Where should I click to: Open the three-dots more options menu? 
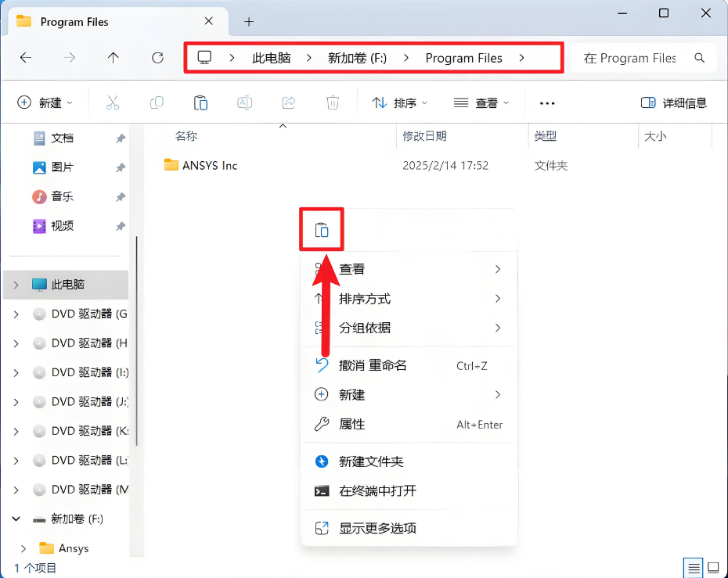547,103
